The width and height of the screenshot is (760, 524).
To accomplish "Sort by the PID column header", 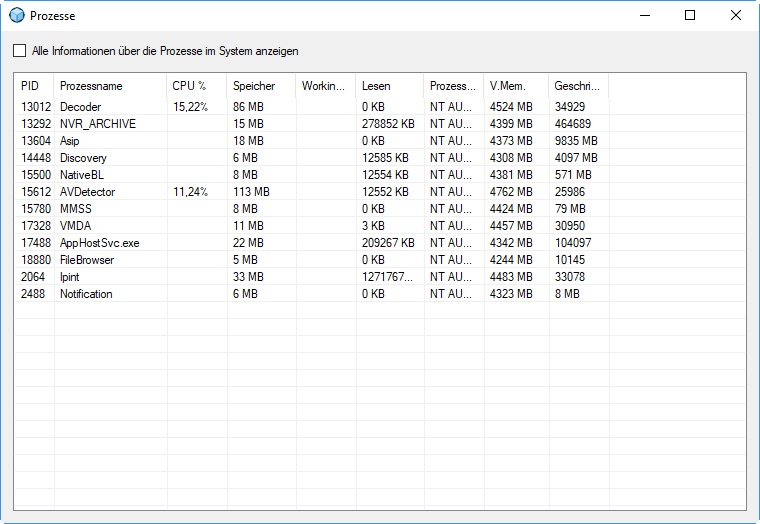I will pyautogui.click(x=30, y=86).
